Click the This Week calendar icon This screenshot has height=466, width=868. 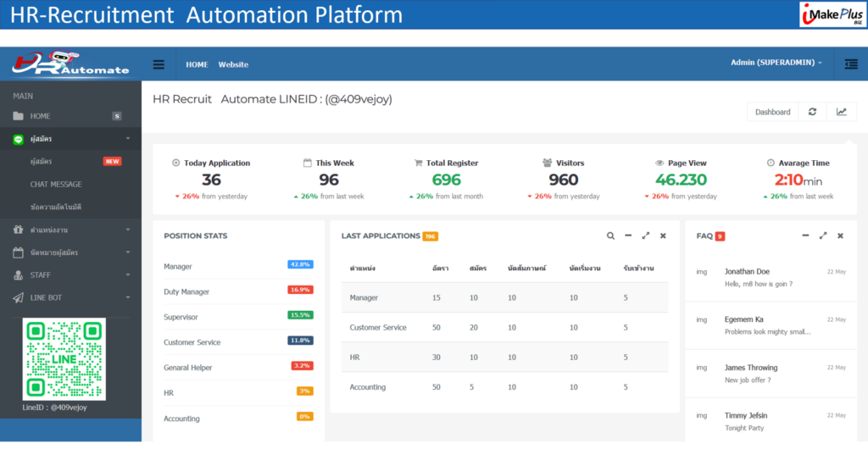(307, 163)
